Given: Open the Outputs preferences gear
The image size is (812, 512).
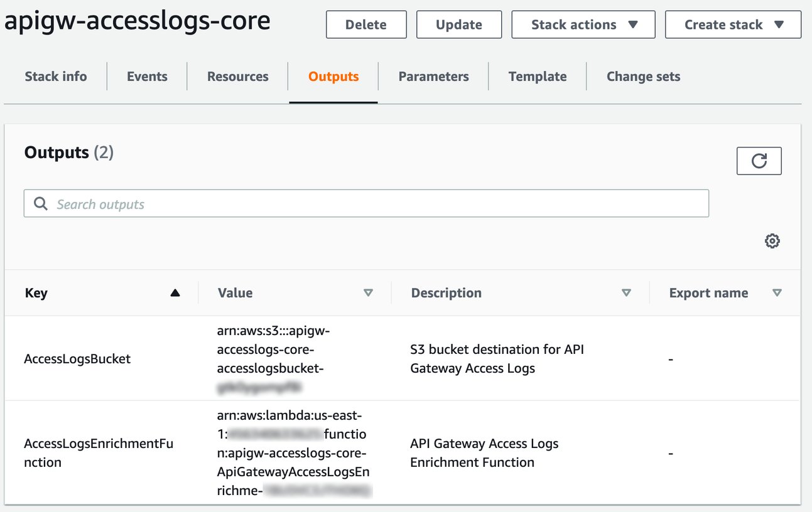Looking at the screenshot, I should tap(772, 240).
